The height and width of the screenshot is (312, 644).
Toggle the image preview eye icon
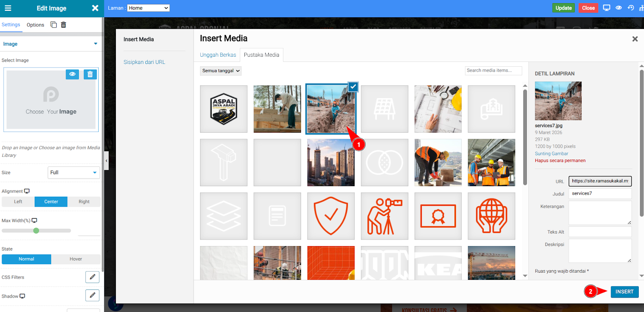72,74
